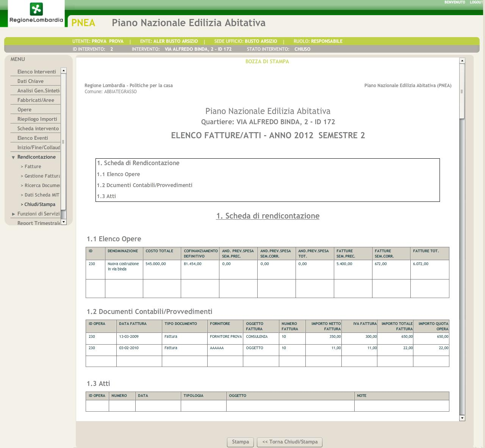Click the 13-03-2009 data fattura cell
Screen dimensions: 485x448
click(x=139, y=338)
